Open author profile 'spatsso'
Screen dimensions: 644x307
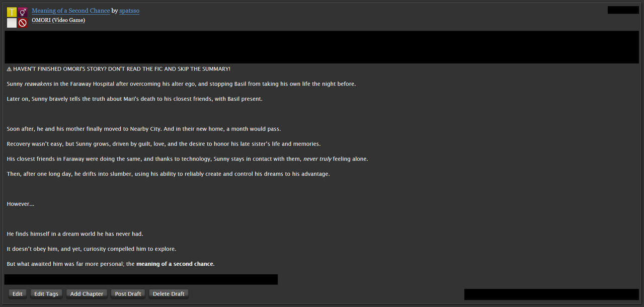[x=129, y=11]
